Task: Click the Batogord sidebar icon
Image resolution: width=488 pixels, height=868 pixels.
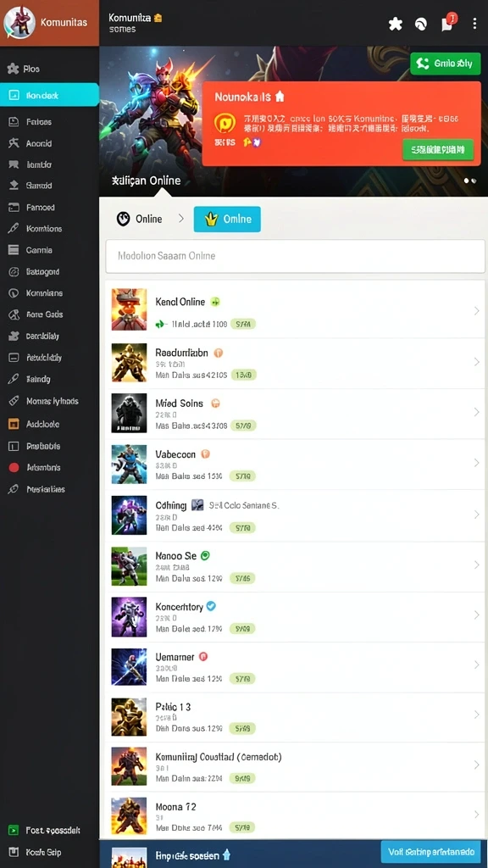Action: pyautogui.click(x=14, y=271)
